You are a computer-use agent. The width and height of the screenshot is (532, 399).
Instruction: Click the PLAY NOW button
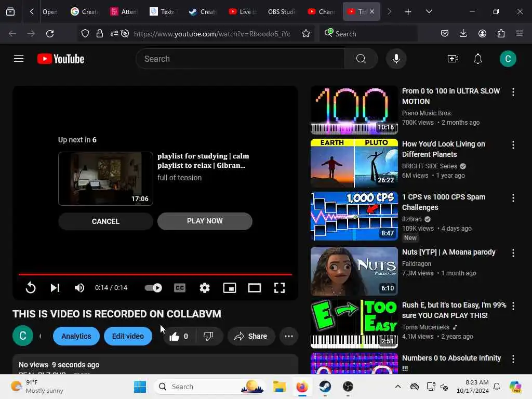205,221
